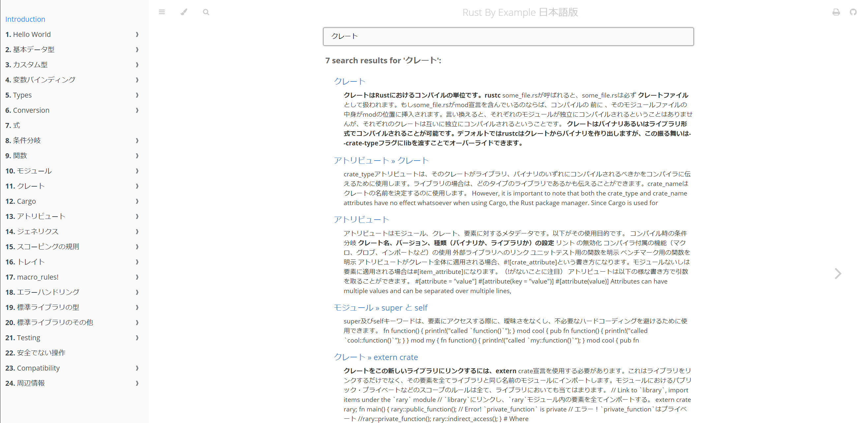The height and width of the screenshot is (423, 868).
Task: Open the クレート » extern crate result
Action: pos(376,357)
